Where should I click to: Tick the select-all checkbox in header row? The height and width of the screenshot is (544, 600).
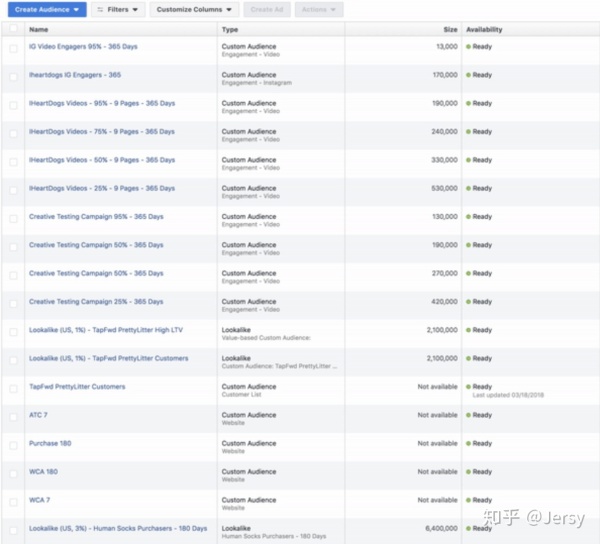tap(13, 30)
